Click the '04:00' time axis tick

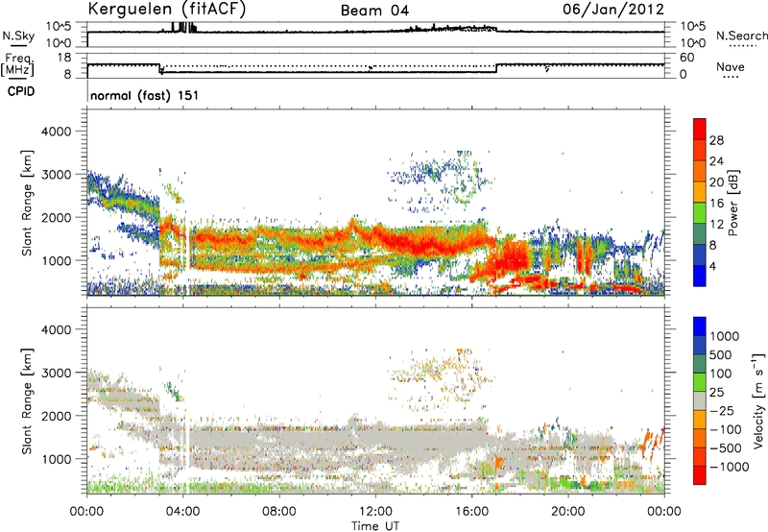[x=182, y=512]
